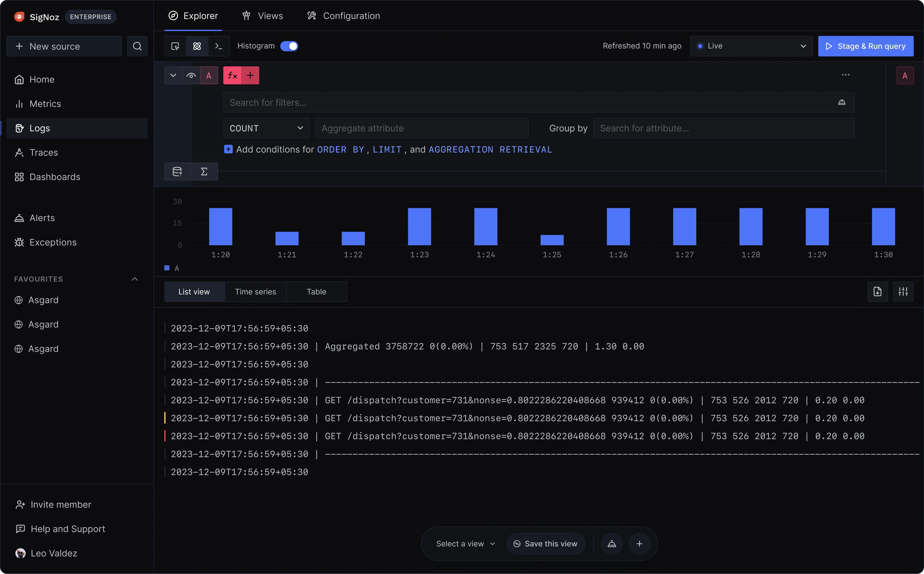Click inside the Search for filters field
Image resolution: width=924 pixels, height=574 pixels.
point(456,102)
